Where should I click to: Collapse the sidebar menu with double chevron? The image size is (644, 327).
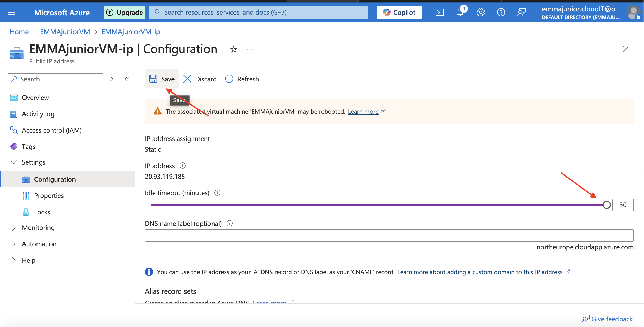click(x=127, y=79)
